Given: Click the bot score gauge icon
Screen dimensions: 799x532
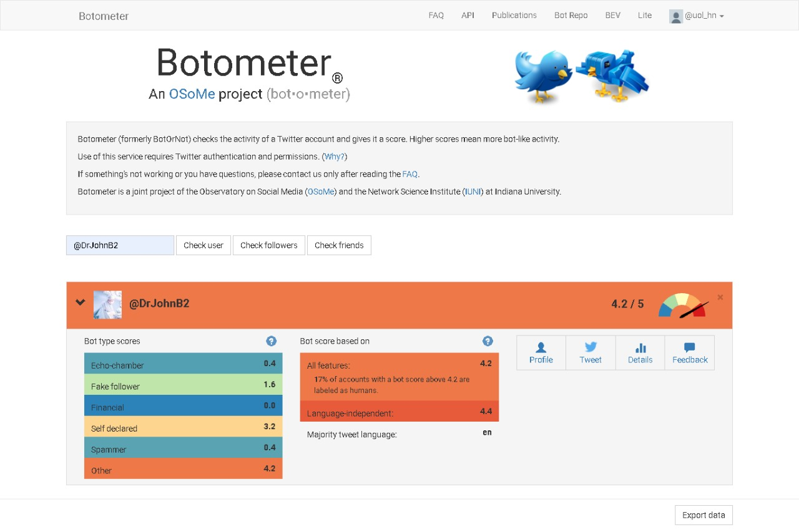Looking at the screenshot, I should [683, 306].
